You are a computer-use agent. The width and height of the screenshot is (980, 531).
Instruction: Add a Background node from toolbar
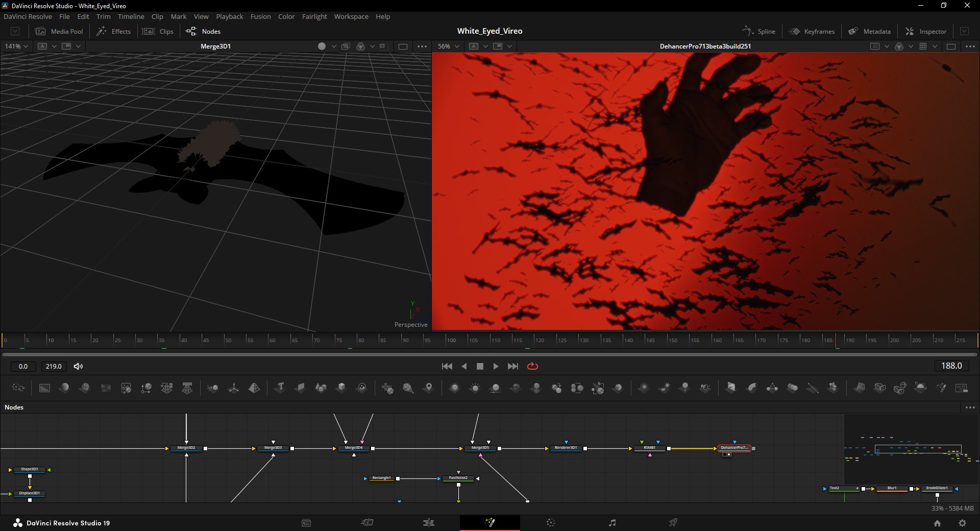(44, 388)
